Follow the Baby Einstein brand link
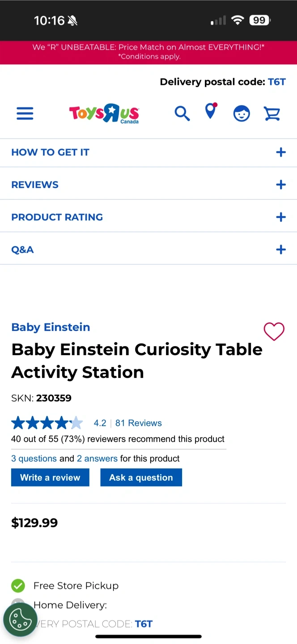 pos(51,327)
